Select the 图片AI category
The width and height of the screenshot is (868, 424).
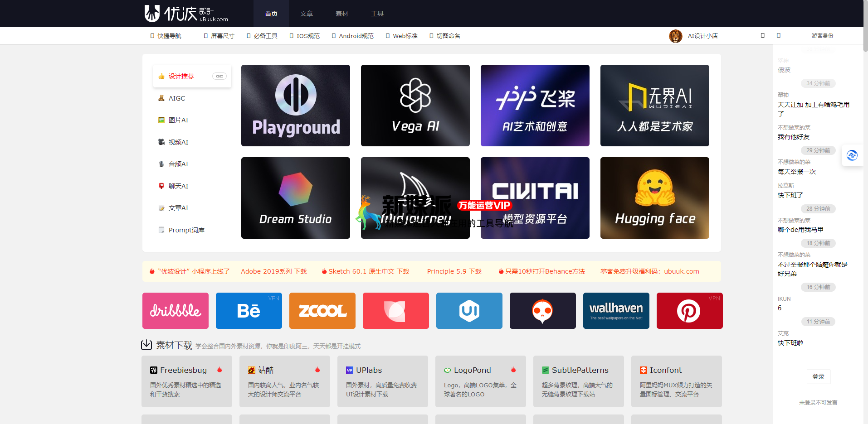coord(192,120)
